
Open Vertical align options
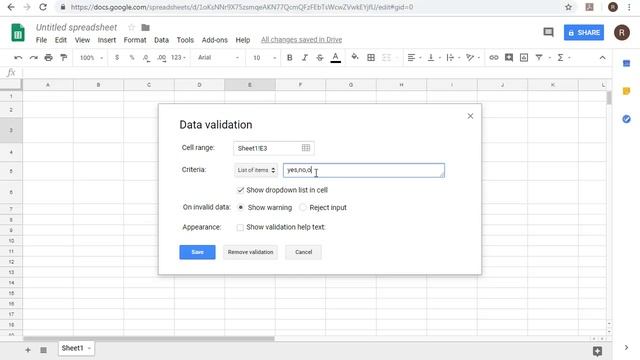(x=433, y=58)
